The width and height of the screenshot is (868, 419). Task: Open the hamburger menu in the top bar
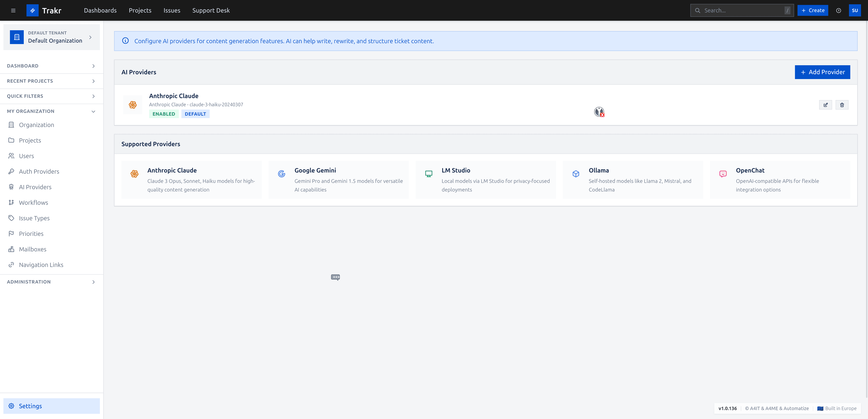[13, 10]
